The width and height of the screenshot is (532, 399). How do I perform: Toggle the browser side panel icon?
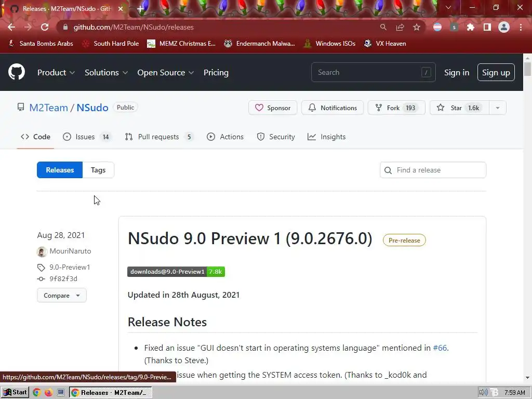click(x=487, y=27)
